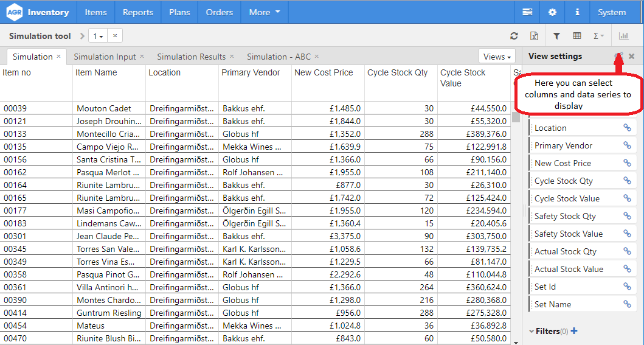This screenshot has height=345, width=644.
Task: Expand the sigma aggregation dropdown
Action: tap(598, 36)
